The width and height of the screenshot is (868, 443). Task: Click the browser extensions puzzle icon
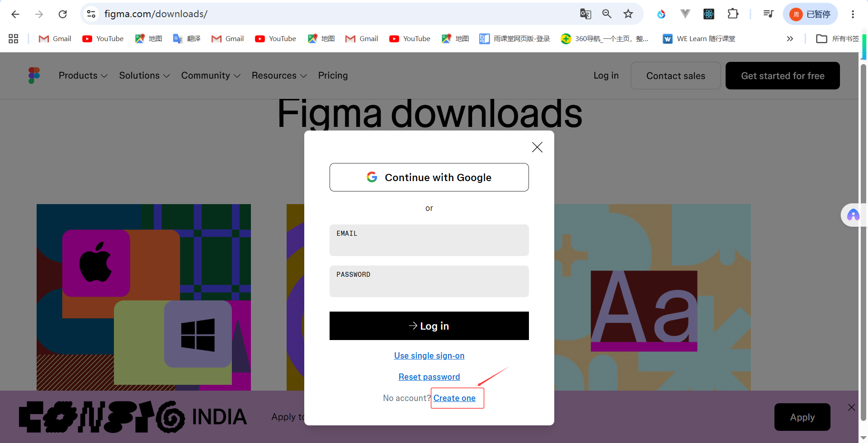[x=733, y=14]
